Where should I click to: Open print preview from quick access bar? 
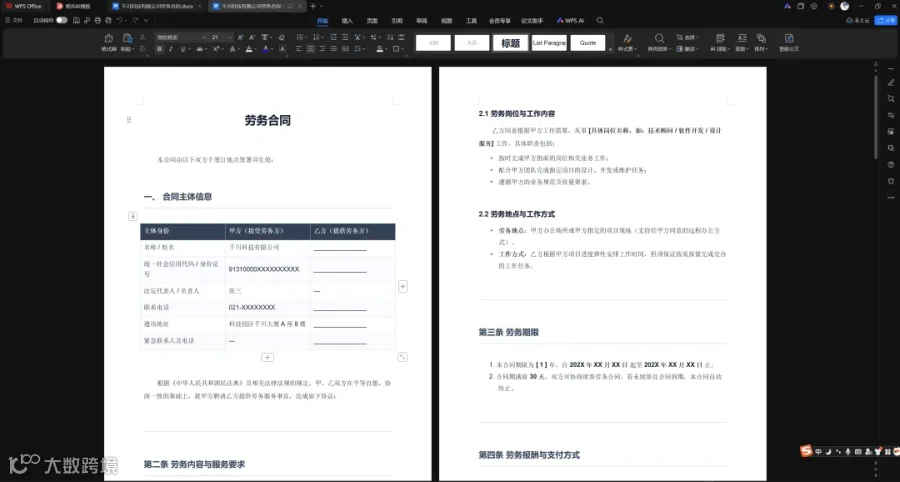[x=108, y=21]
